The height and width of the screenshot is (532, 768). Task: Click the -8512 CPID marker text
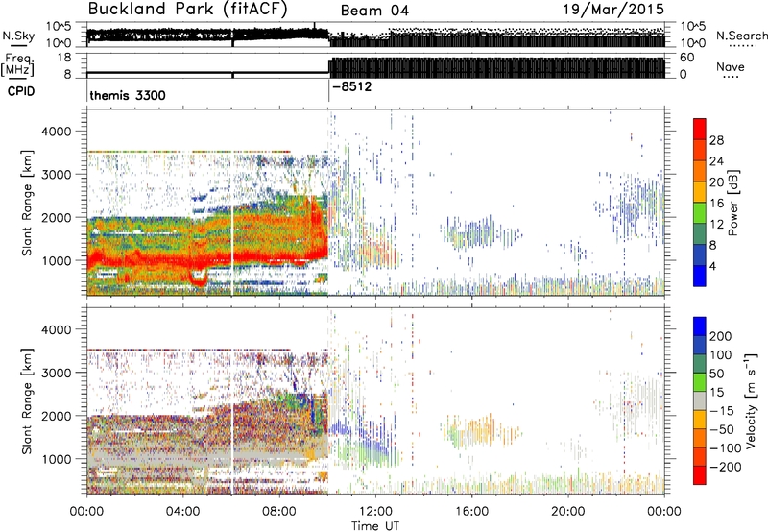[351, 87]
